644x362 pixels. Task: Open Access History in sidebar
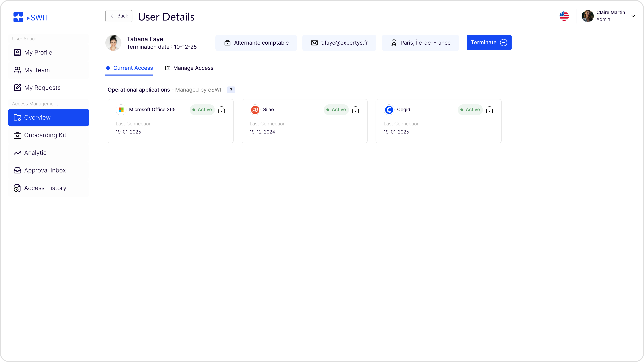[45, 188]
